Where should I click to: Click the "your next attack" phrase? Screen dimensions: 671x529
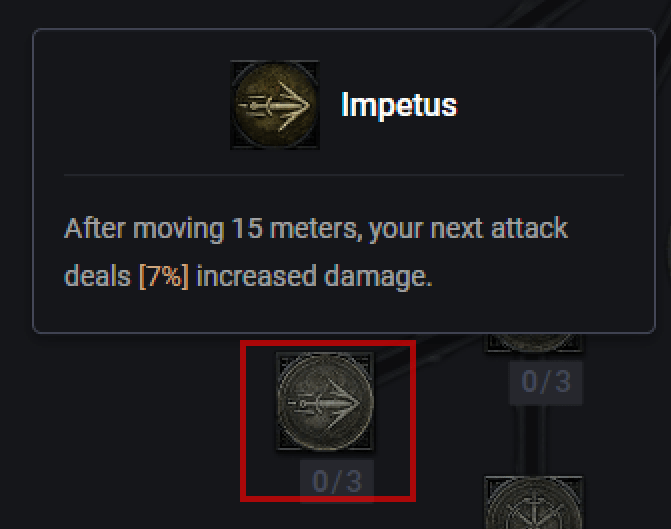(x=468, y=228)
